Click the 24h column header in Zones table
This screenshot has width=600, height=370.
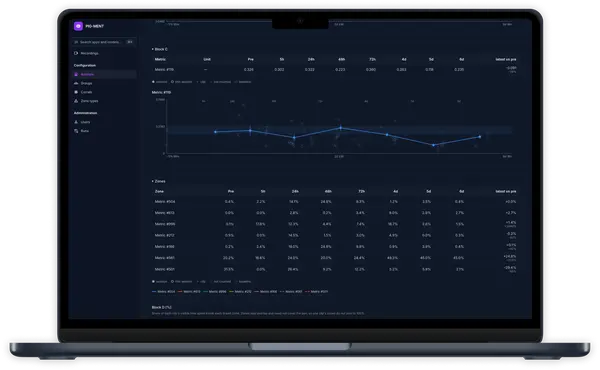pos(295,191)
